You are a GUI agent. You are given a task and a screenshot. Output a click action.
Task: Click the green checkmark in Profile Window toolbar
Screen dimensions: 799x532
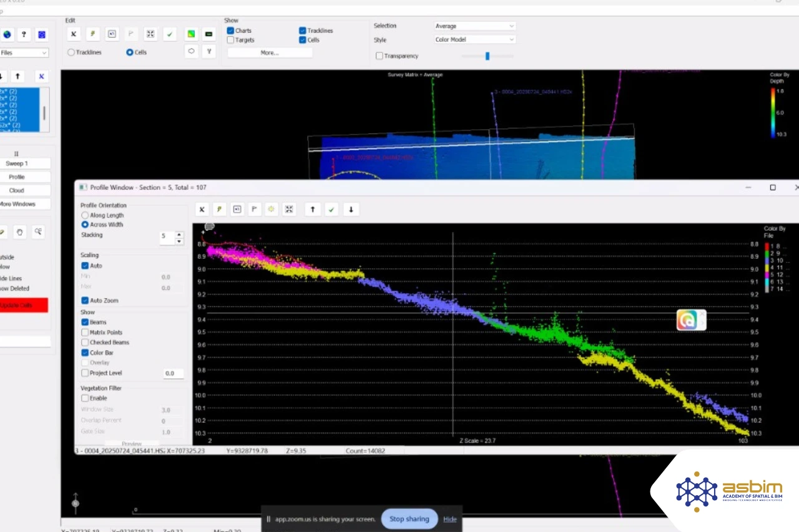point(332,210)
